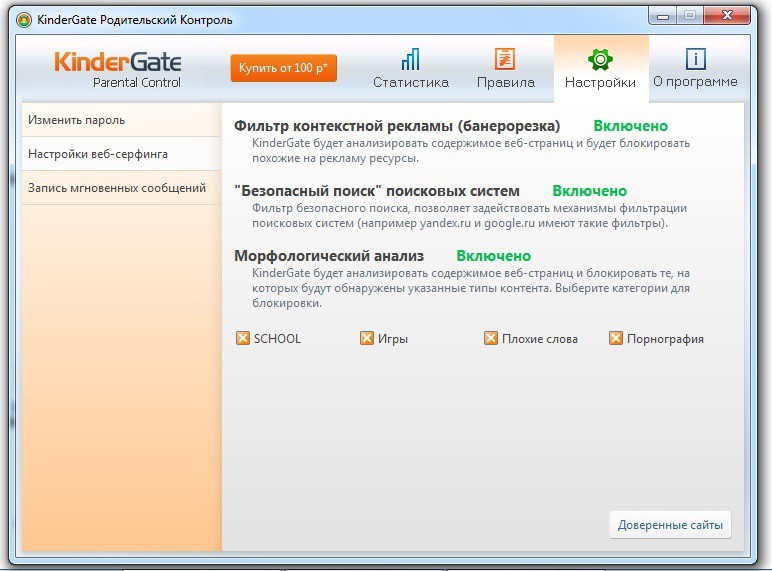Viewport: 772px width, 571px height.
Task: Open the Статистика bar chart icon
Action: coord(410,58)
